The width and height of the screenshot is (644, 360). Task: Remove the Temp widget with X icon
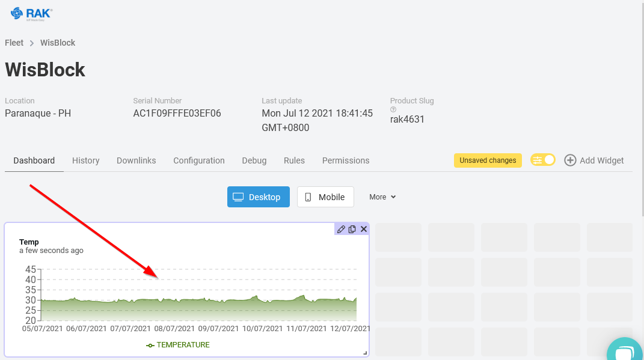point(363,229)
